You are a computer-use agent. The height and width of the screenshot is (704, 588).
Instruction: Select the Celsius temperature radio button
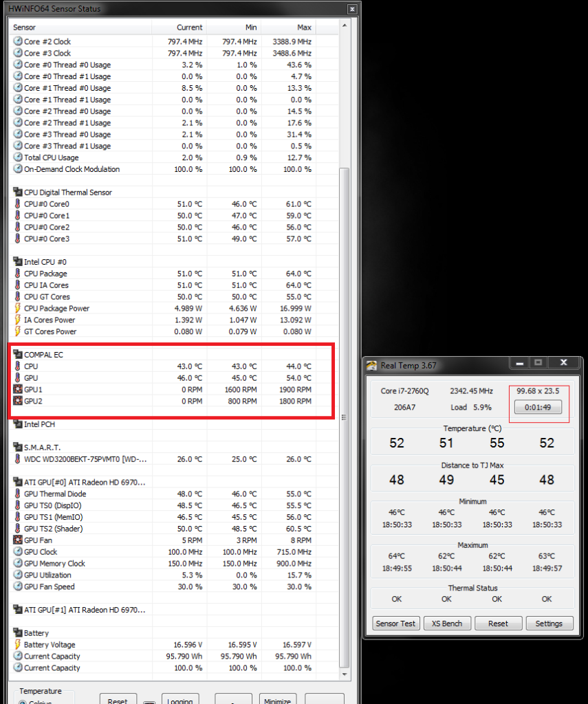pos(23,702)
